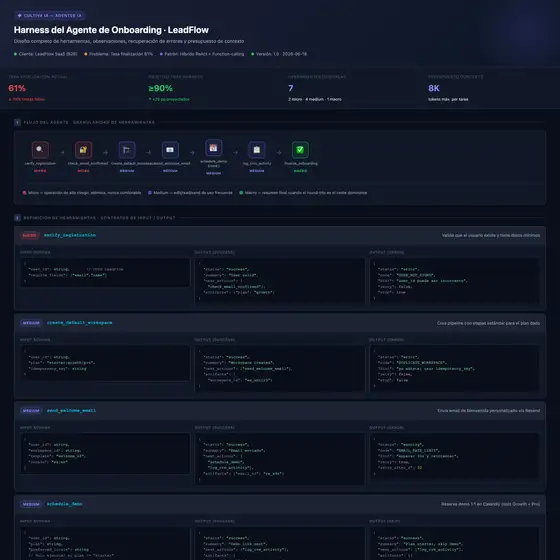This screenshot has width=560, height=560.
Task: Click the Micro legend red dot
Action: click(24, 192)
